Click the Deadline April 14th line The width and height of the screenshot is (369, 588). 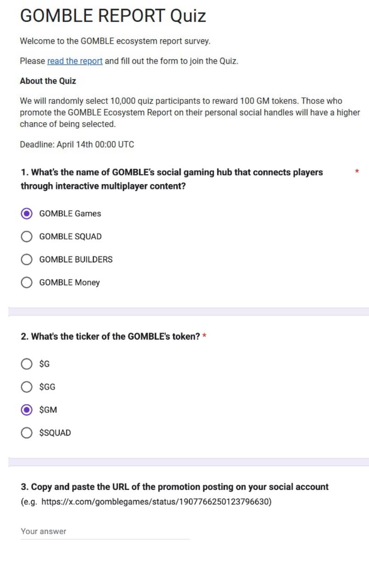[77, 145]
